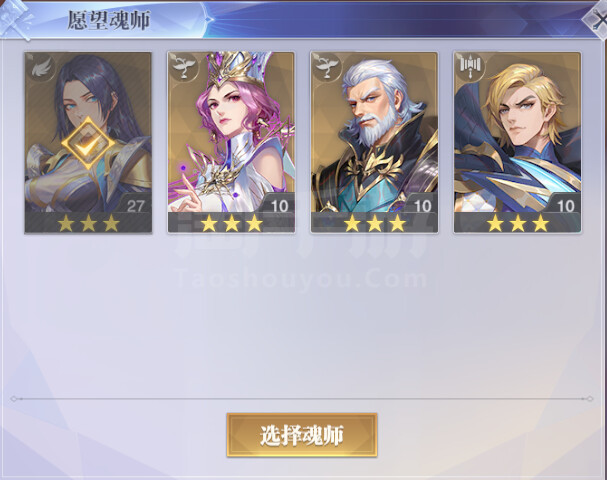Uncheck the gold checkmark on dark-haired card
Viewport: 607px width, 480px height.
point(89,143)
